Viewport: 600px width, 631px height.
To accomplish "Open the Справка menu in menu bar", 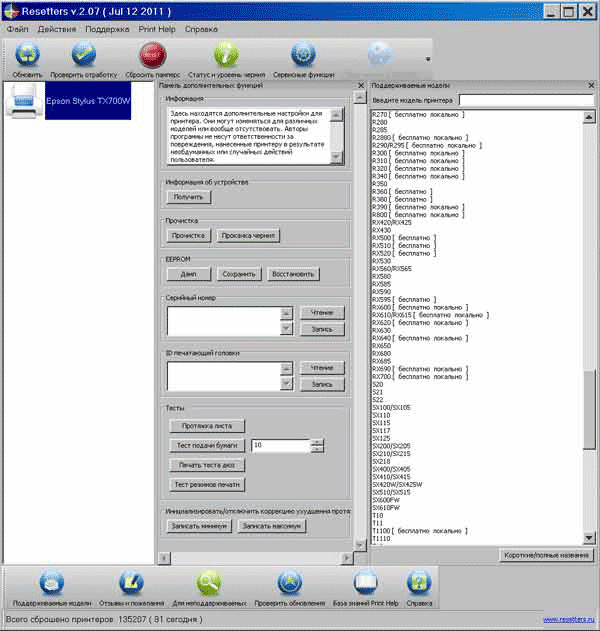I will click(201, 29).
